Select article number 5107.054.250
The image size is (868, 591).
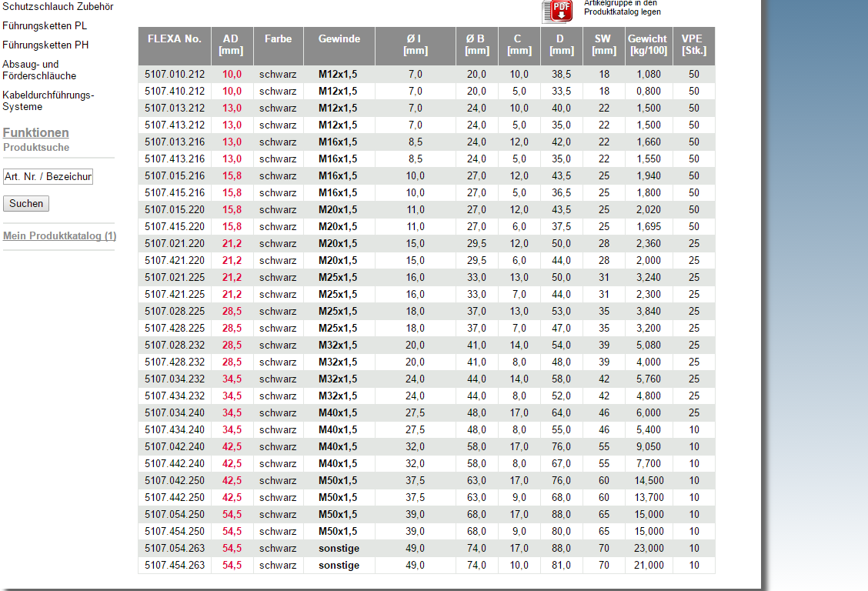tap(175, 515)
